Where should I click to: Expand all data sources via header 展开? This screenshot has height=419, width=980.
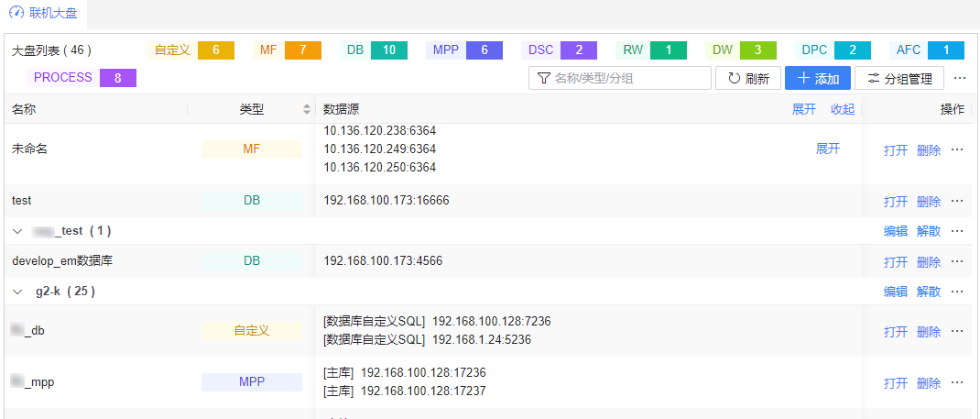[804, 109]
